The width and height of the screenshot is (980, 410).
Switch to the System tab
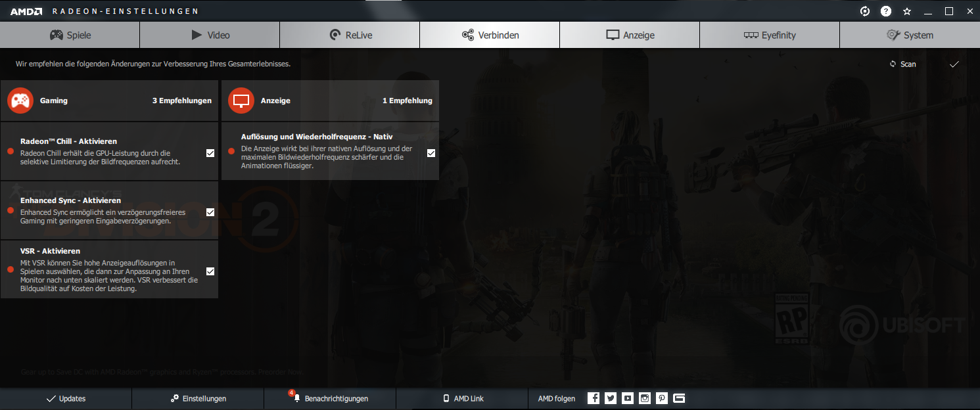[910, 35]
